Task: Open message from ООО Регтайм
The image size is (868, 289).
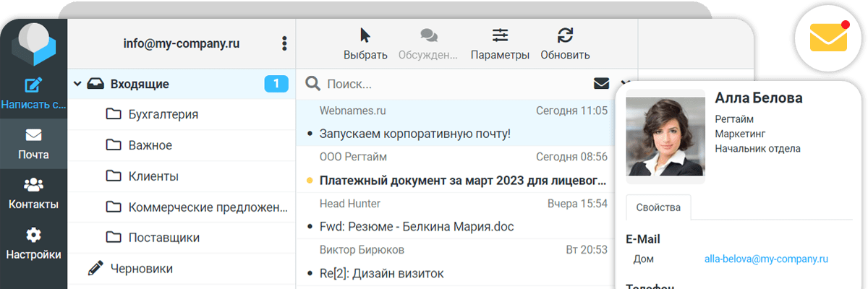Action: coord(455,169)
